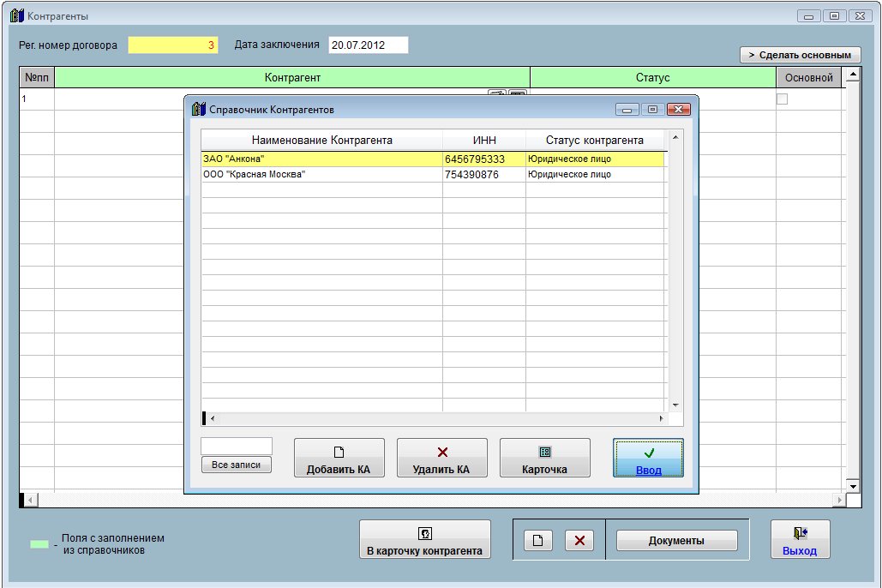Click the main table scroll-down arrow
This screenshot has width=882, height=588.
pyautogui.click(x=854, y=486)
